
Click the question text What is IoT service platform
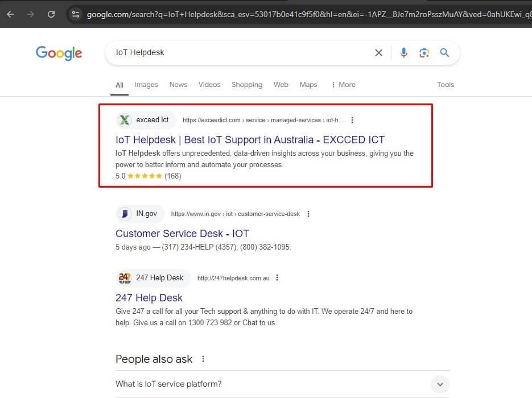point(168,384)
